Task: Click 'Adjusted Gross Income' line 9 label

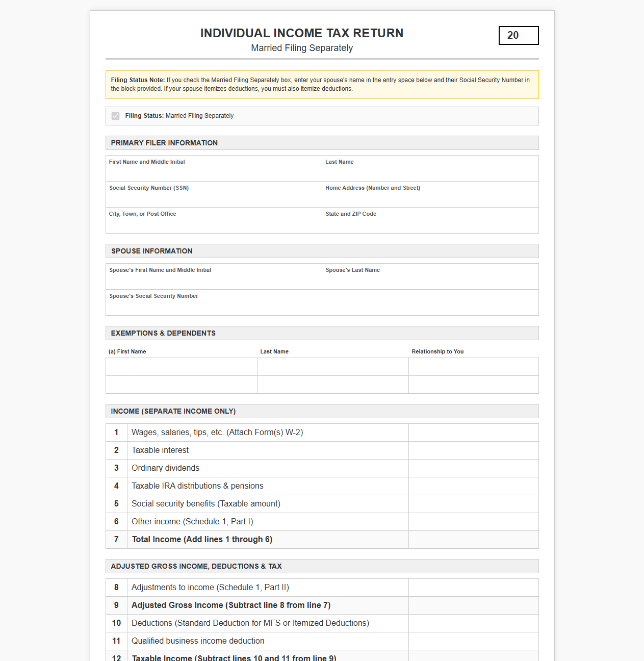Action: pyautogui.click(x=231, y=605)
